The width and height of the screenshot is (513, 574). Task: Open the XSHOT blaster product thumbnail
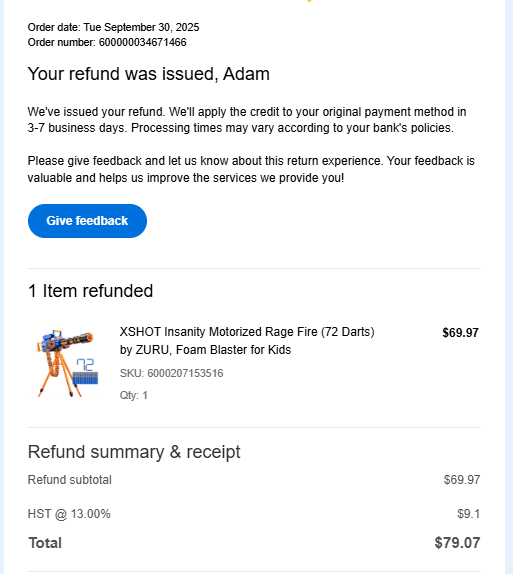tap(68, 362)
